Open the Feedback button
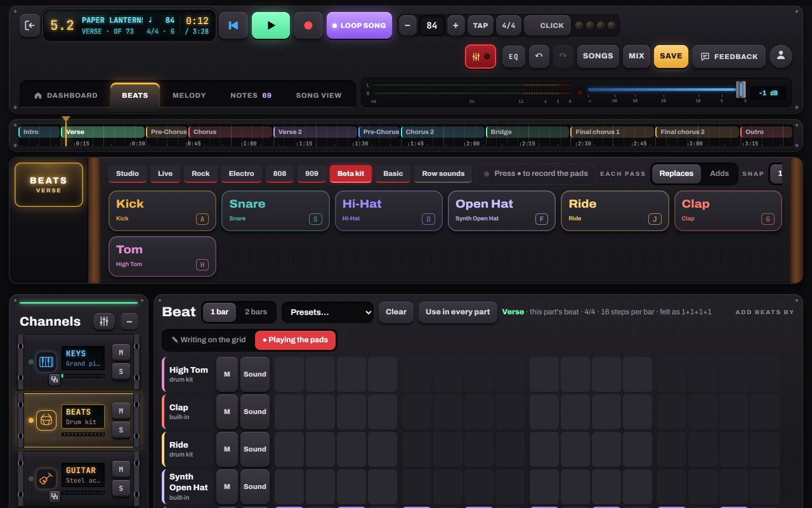The height and width of the screenshot is (508, 812). pyautogui.click(x=729, y=56)
